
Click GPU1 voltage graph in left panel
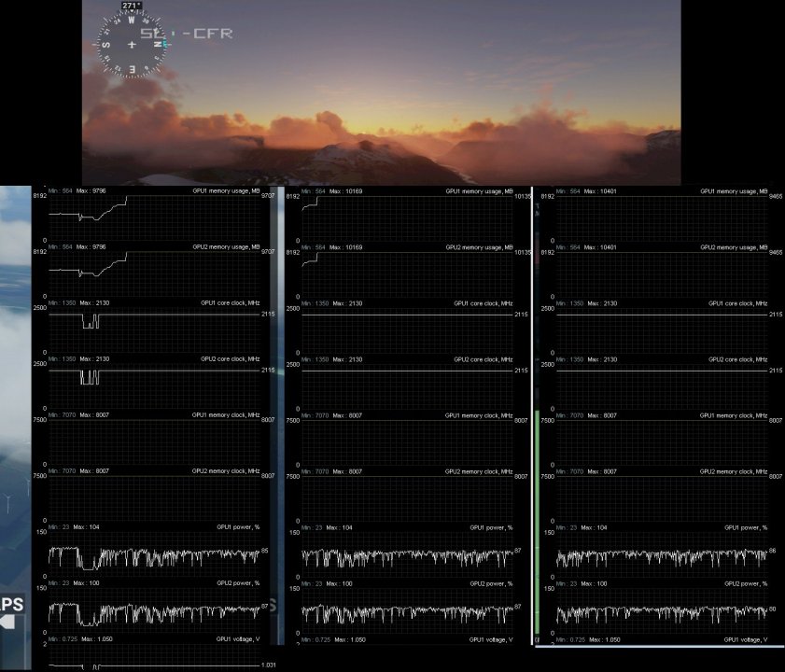tap(154, 665)
